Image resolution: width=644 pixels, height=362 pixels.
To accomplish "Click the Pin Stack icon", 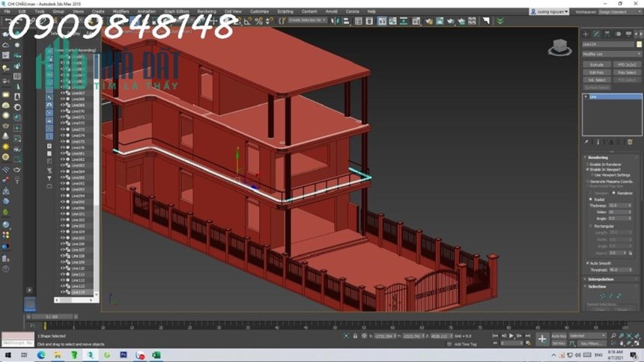I will point(586,142).
